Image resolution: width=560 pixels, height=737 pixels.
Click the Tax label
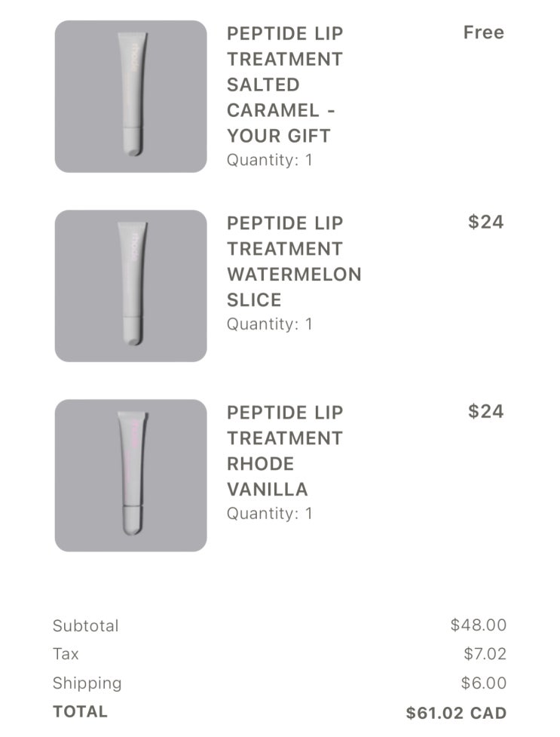[x=66, y=654]
